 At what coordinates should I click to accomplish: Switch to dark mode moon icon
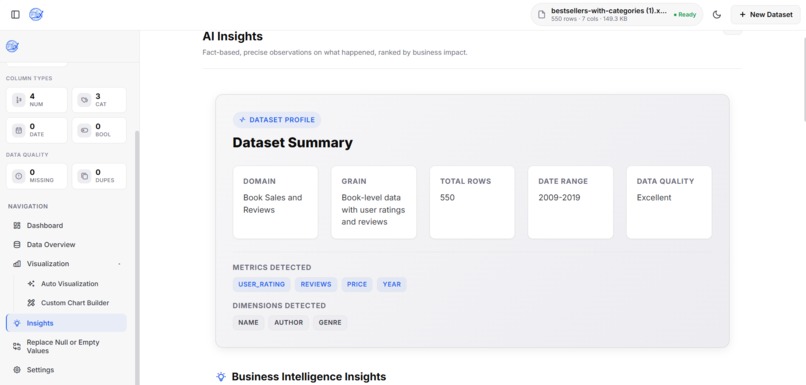pos(717,14)
